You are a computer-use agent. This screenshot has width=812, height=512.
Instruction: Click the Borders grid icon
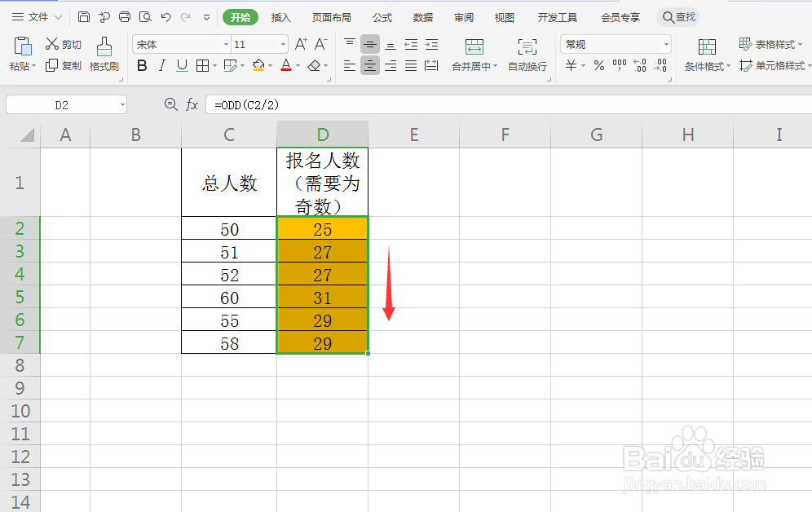(202, 66)
